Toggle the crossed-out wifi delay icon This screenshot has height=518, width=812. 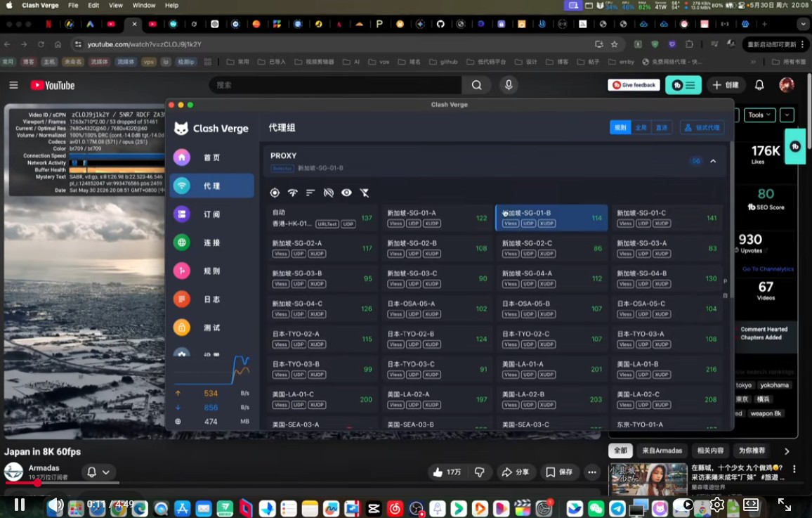pos(328,193)
